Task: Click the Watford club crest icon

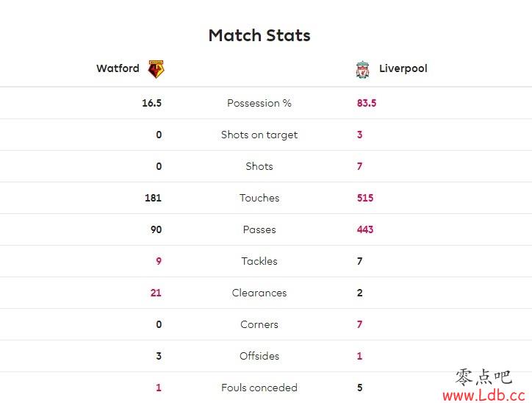Action: point(156,69)
